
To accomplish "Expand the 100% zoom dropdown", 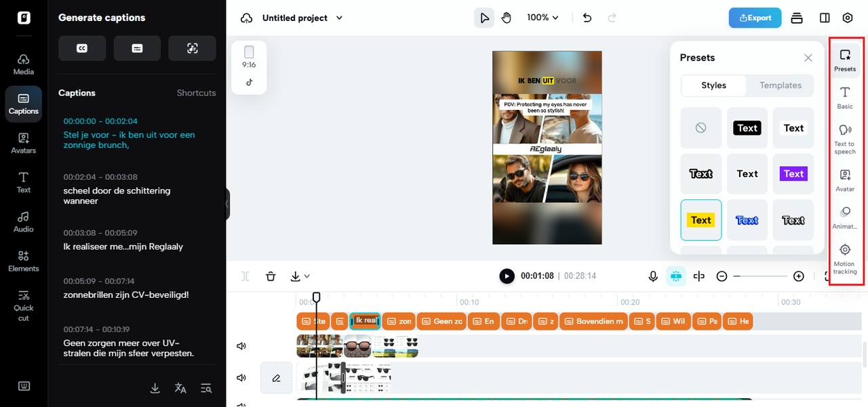I will (543, 18).
